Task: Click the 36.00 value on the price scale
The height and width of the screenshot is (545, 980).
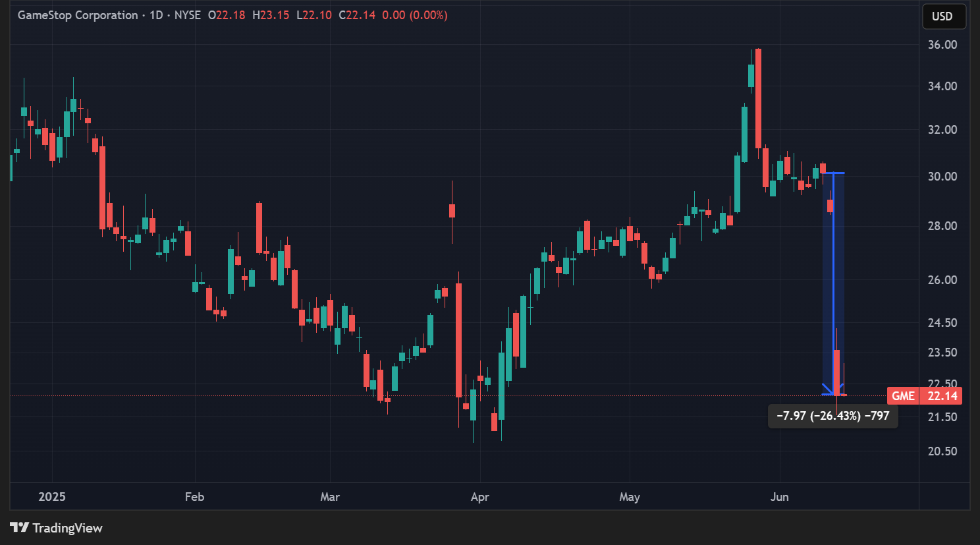Action: coord(943,45)
